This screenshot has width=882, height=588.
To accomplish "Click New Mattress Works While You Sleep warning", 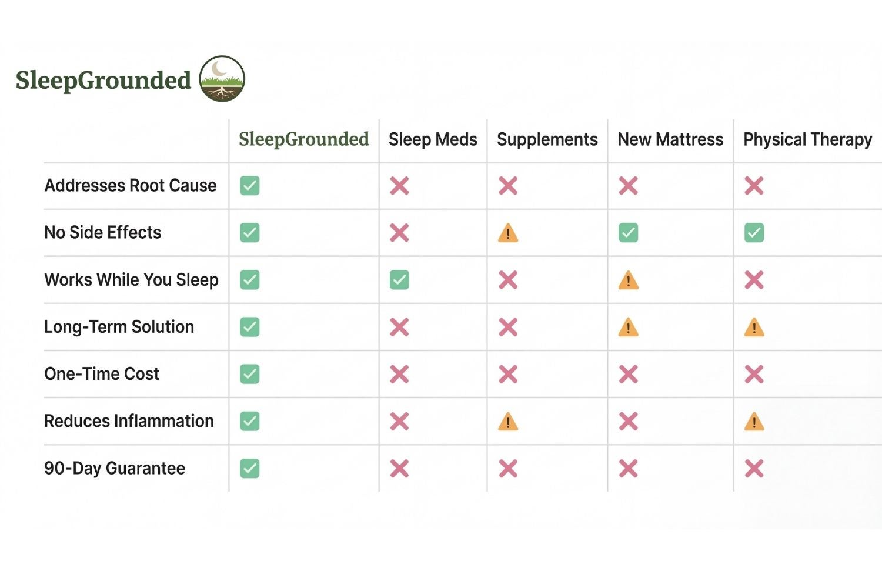I will pyautogui.click(x=628, y=280).
